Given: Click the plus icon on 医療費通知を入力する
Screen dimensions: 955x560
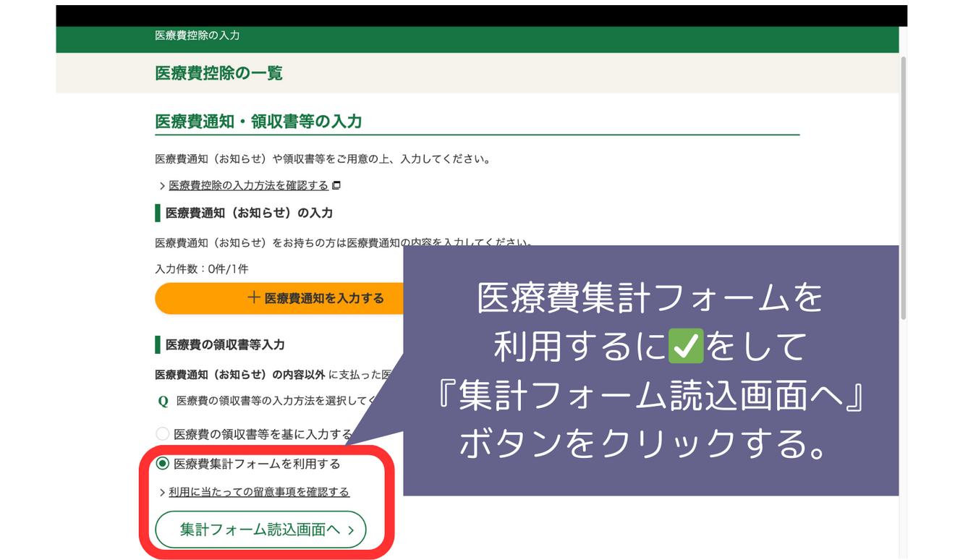Looking at the screenshot, I should pyautogui.click(x=253, y=297).
